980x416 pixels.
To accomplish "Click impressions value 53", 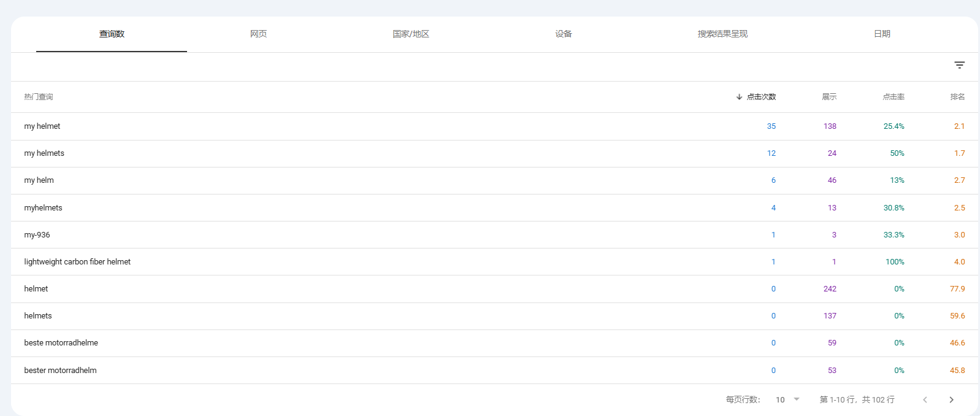I will coord(832,370).
